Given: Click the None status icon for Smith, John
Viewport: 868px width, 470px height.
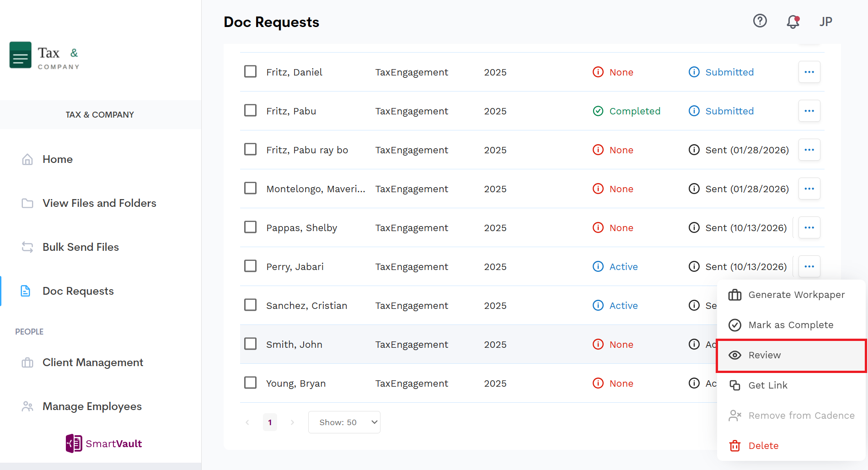Looking at the screenshot, I should click(598, 344).
